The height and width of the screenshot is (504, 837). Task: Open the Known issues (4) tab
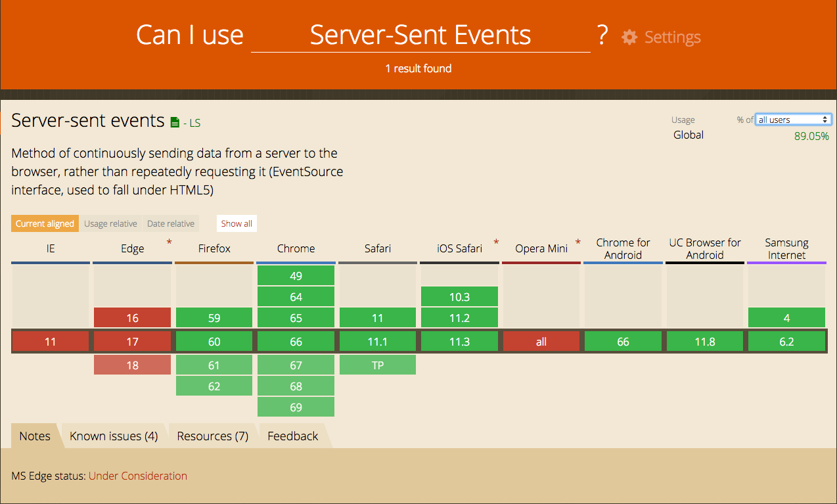114,436
